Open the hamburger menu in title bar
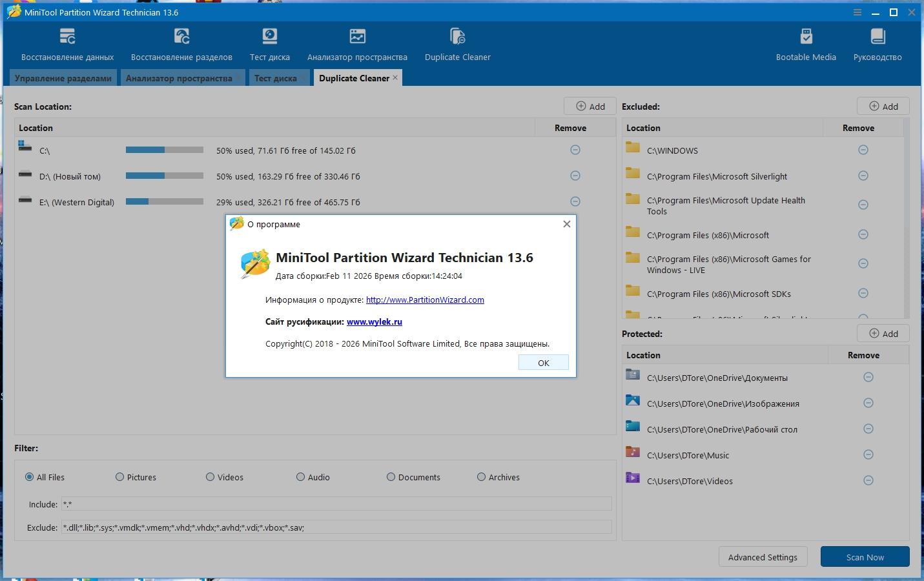 pyautogui.click(x=857, y=12)
